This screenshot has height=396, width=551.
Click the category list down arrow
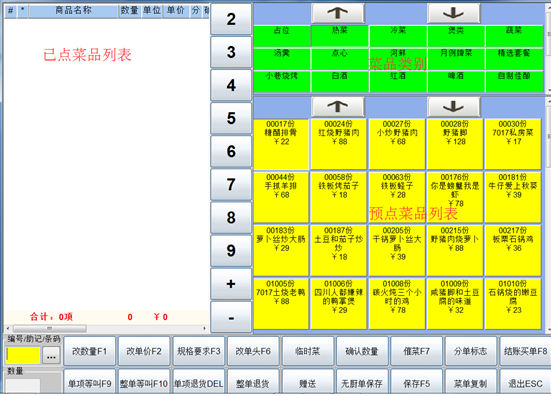(x=454, y=13)
